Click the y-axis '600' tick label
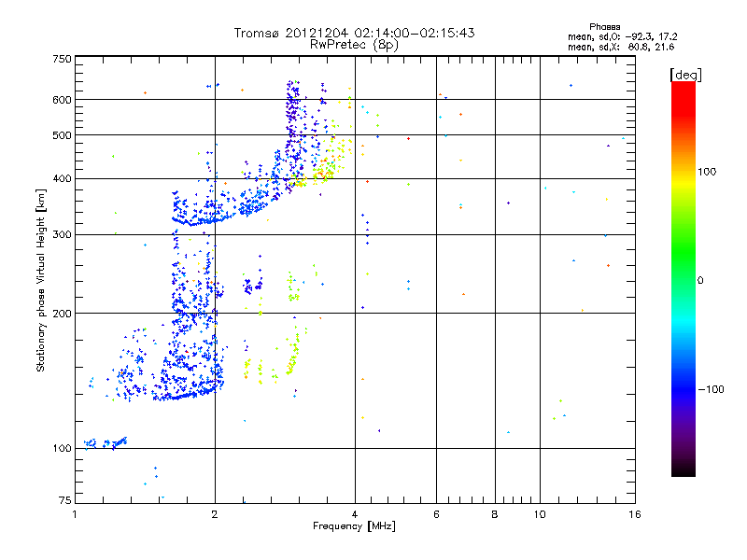 pyautogui.click(x=62, y=100)
